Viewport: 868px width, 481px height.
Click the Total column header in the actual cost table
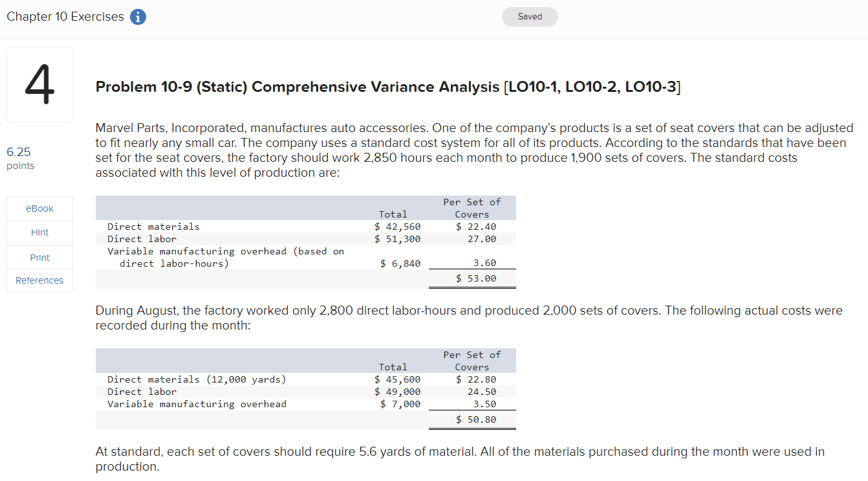[x=393, y=366]
